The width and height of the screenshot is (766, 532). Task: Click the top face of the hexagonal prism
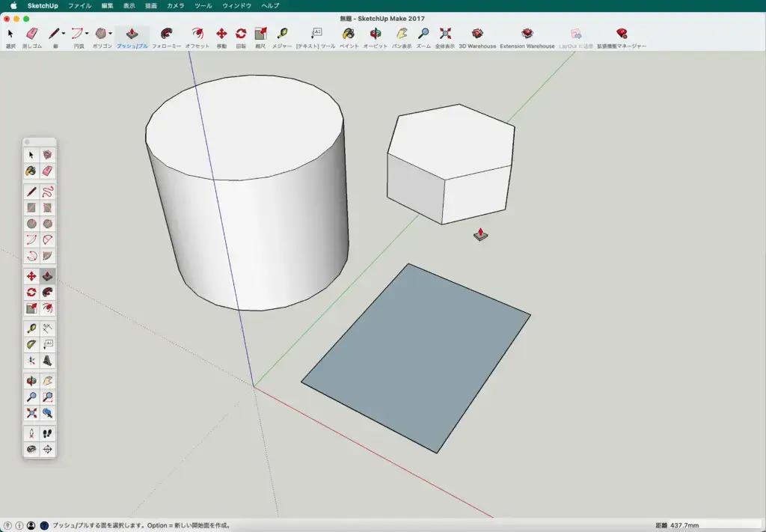[451, 141]
